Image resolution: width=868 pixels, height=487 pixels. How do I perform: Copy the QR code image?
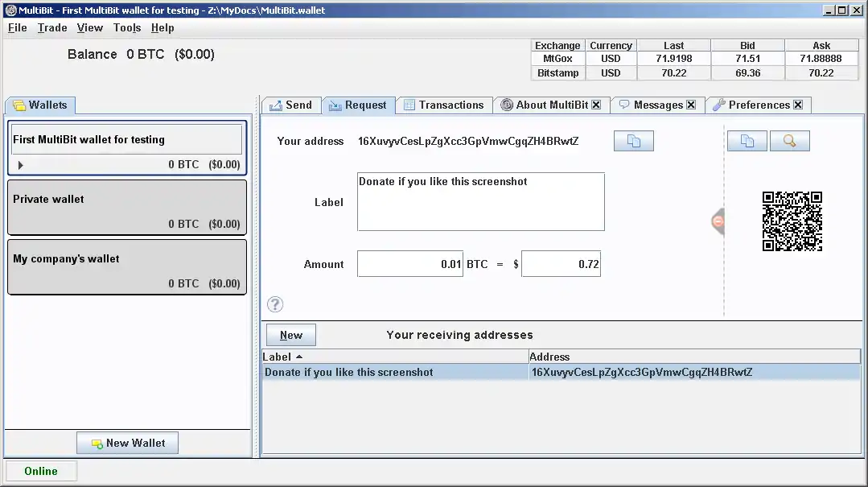(747, 142)
